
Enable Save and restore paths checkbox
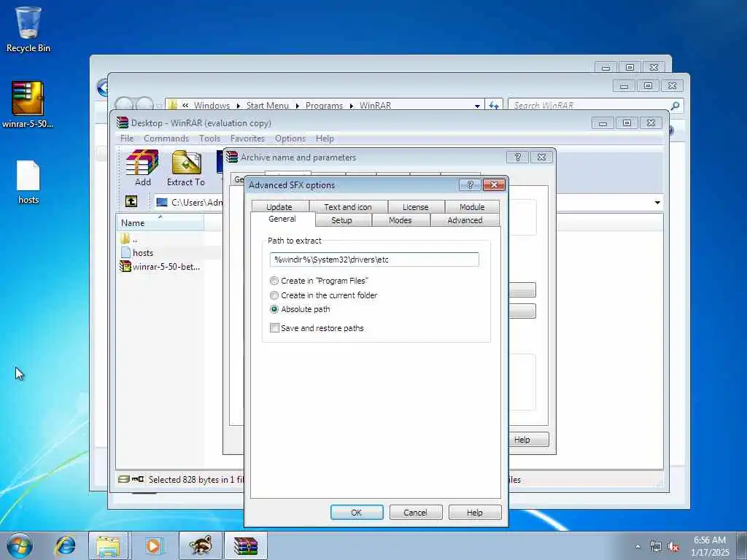click(274, 327)
